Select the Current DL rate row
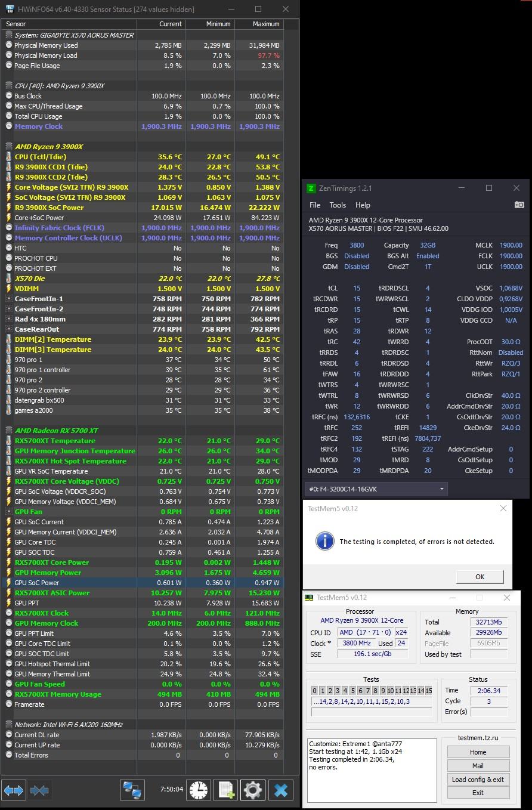The height and width of the screenshot is (810, 532). click(142, 735)
